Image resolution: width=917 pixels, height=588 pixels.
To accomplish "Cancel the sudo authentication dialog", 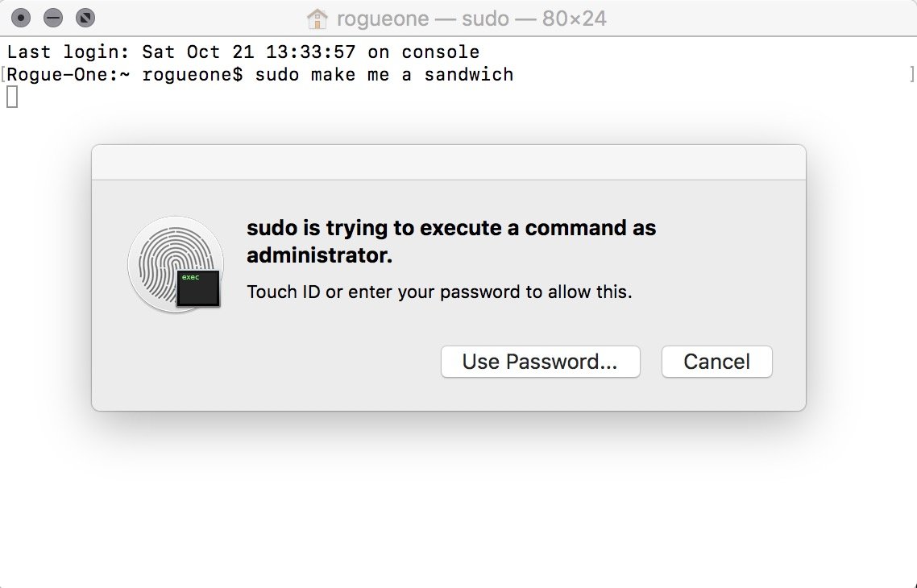I will [716, 362].
